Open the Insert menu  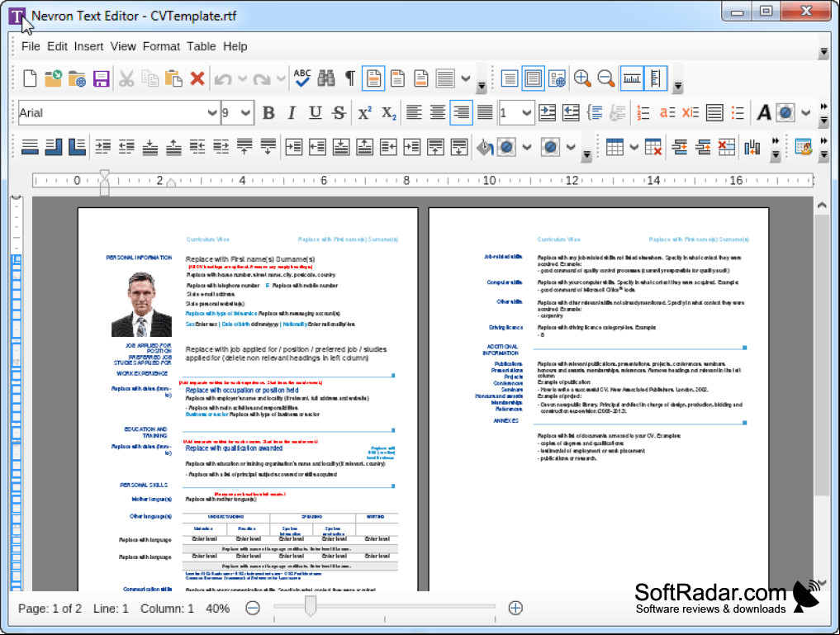89,46
